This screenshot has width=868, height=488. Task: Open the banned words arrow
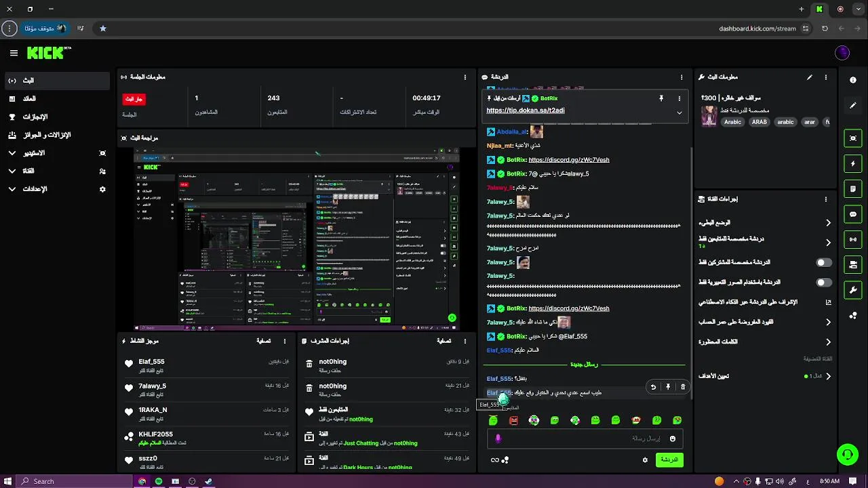(828, 342)
